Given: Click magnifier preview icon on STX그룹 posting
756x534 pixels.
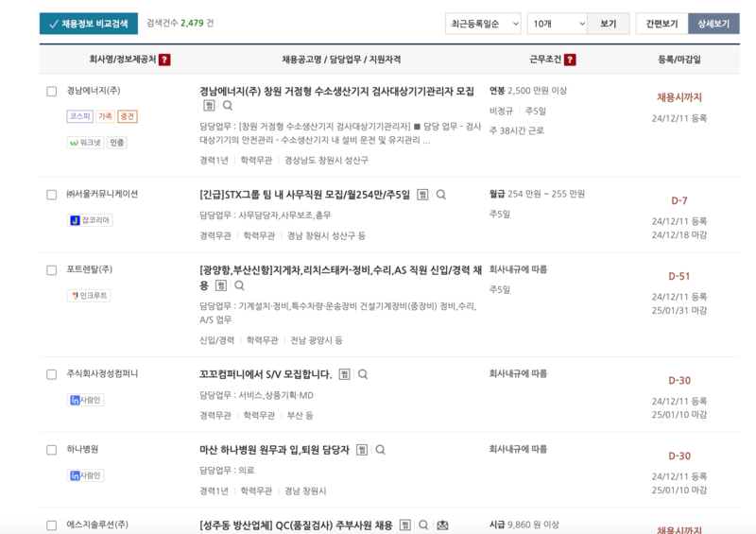Looking at the screenshot, I should 441,195.
